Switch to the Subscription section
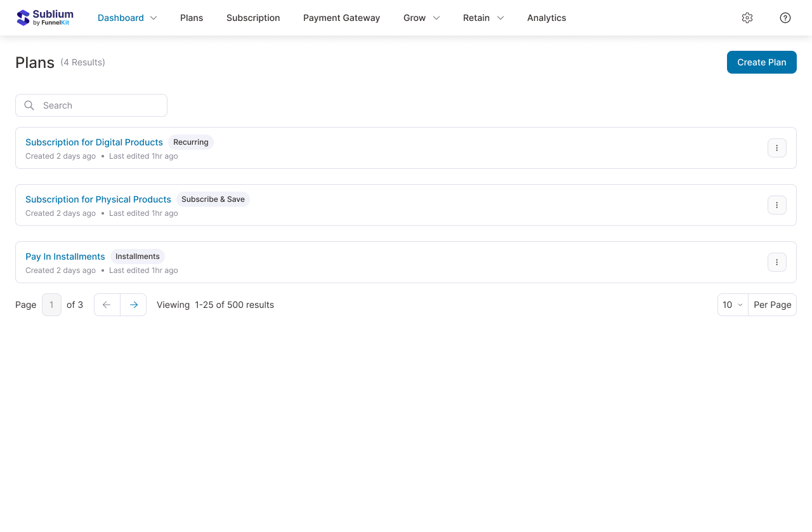The image size is (812, 532). tap(253, 18)
